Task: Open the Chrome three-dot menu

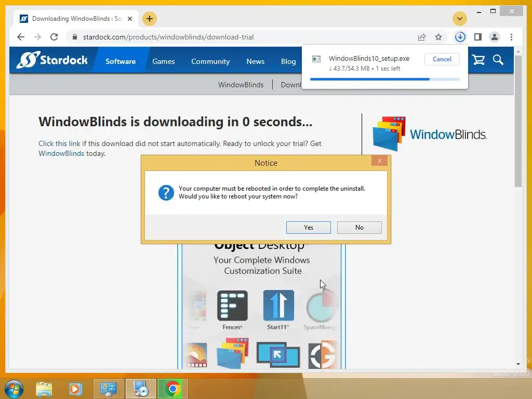Action: (x=511, y=37)
